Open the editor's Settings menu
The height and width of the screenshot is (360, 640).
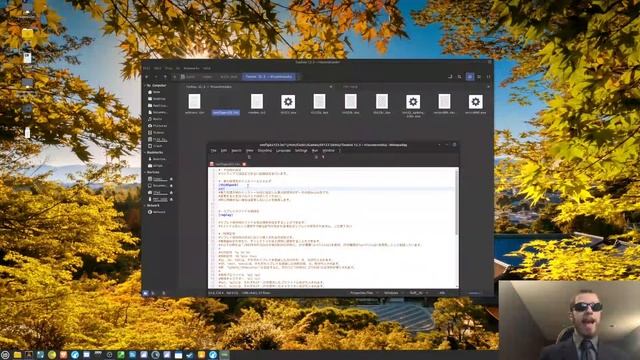tap(301, 151)
